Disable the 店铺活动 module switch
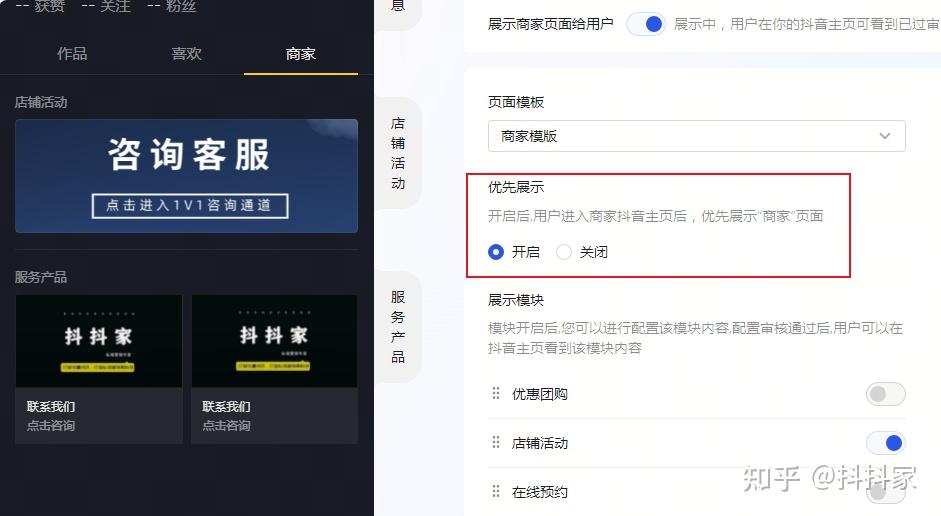This screenshot has height=516, width=941. coord(885,443)
